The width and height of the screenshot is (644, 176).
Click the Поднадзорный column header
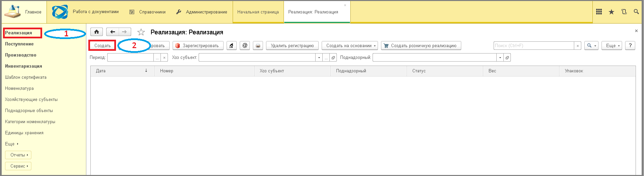pyautogui.click(x=369, y=71)
